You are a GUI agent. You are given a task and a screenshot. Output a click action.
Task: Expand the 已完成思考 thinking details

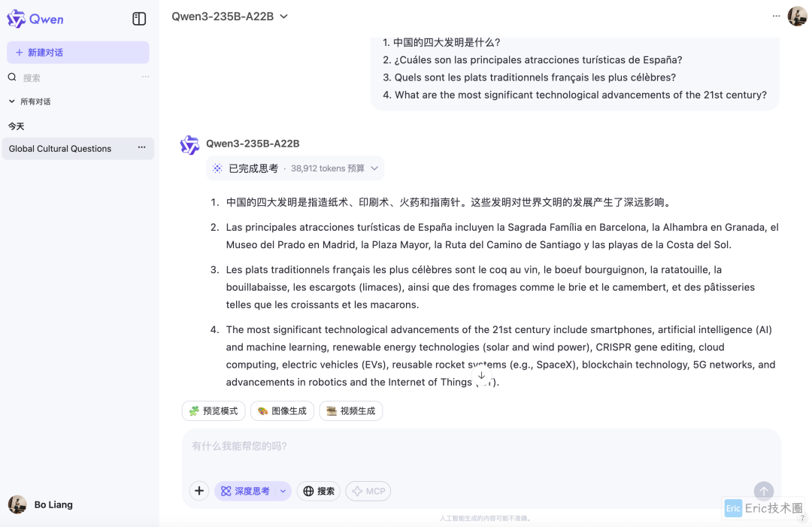point(295,168)
